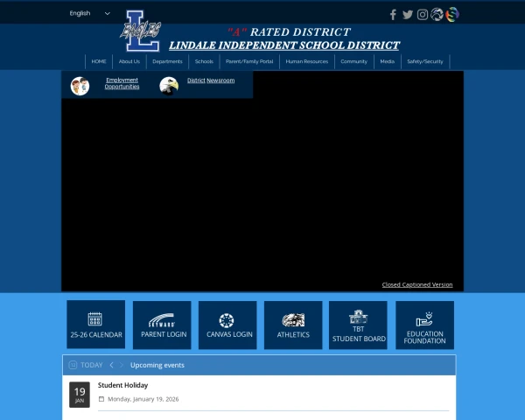Image resolution: width=525 pixels, height=420 pixels.
Task: Click the CANVAS LOGIN label
Action: click(229, 334)
